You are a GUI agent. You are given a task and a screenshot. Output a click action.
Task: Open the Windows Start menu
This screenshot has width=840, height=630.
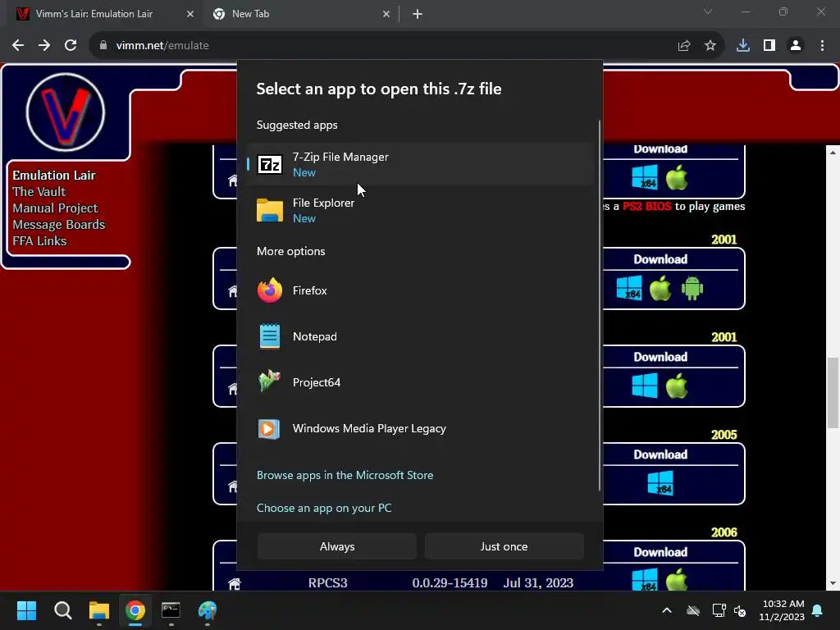tap(26, 610)
